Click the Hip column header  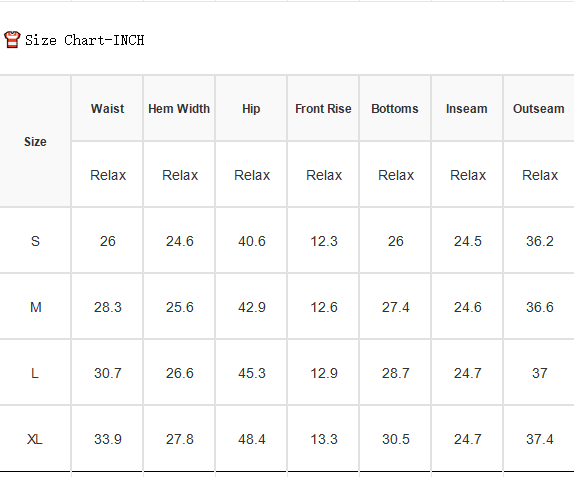pos(251,109)
